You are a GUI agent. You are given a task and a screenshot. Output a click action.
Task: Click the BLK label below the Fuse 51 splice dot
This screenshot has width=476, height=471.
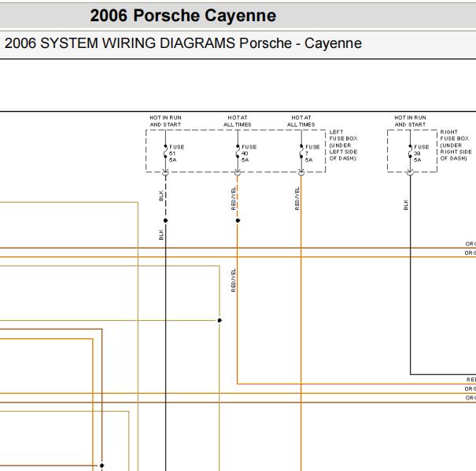click(161, 234)
